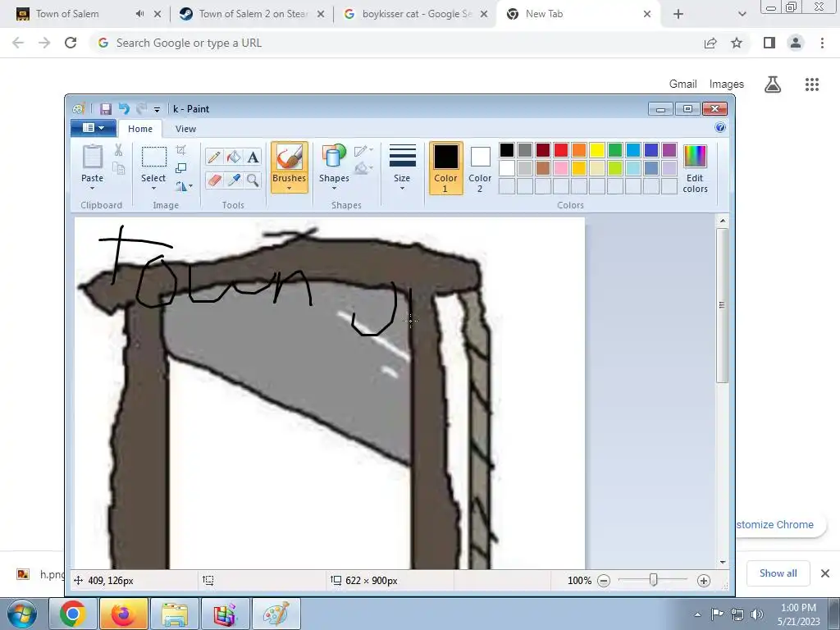Click the Edit colors rainbow icon
This screenshot has width=840, height=630.
tap(695, 157)
